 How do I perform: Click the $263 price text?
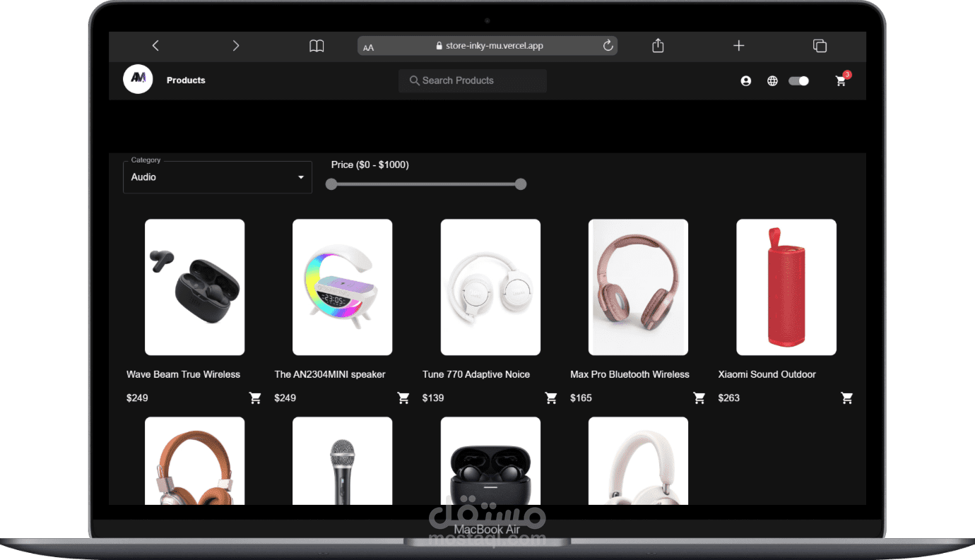click(x=729, y=398)
